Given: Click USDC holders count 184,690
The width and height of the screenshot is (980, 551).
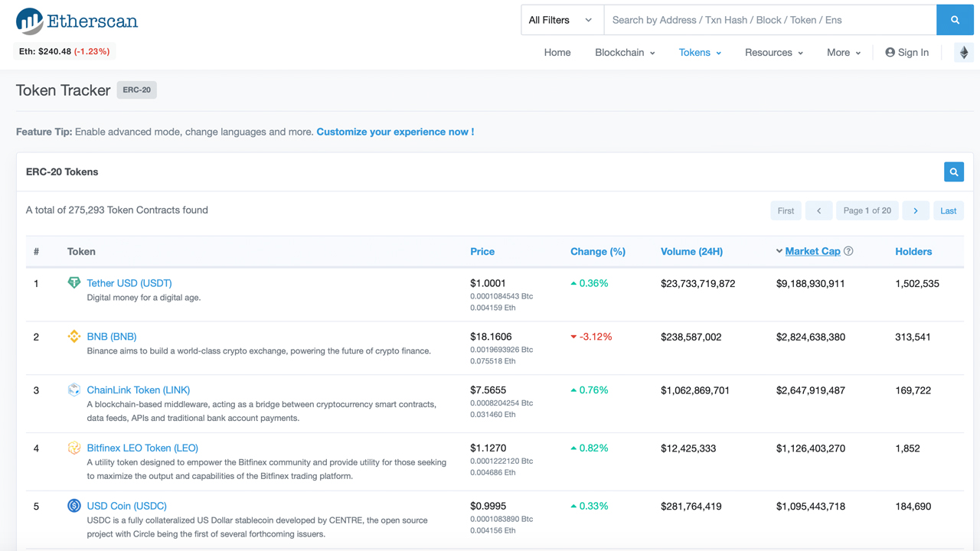Looking at the screenshot, I should pos(913,507).
